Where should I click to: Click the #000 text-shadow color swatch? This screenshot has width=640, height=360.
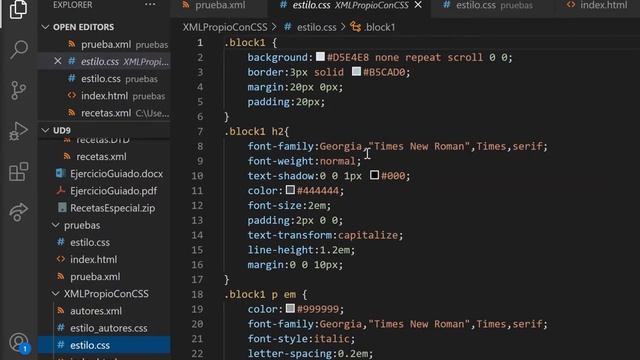(x=374, y=175)
